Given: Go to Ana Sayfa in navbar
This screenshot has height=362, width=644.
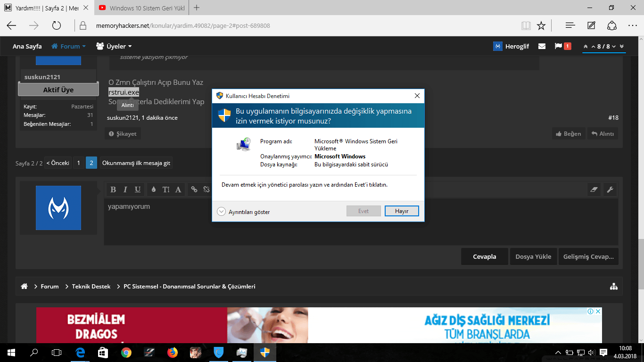Looking at the screenshot, I should click(x=27, y=46).
